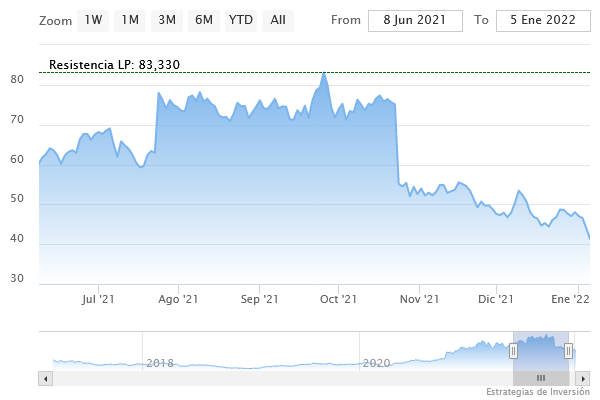Screen dimensions: 600x400
Task: Set zoom range to 3M
Action: (x=167, y=20)
